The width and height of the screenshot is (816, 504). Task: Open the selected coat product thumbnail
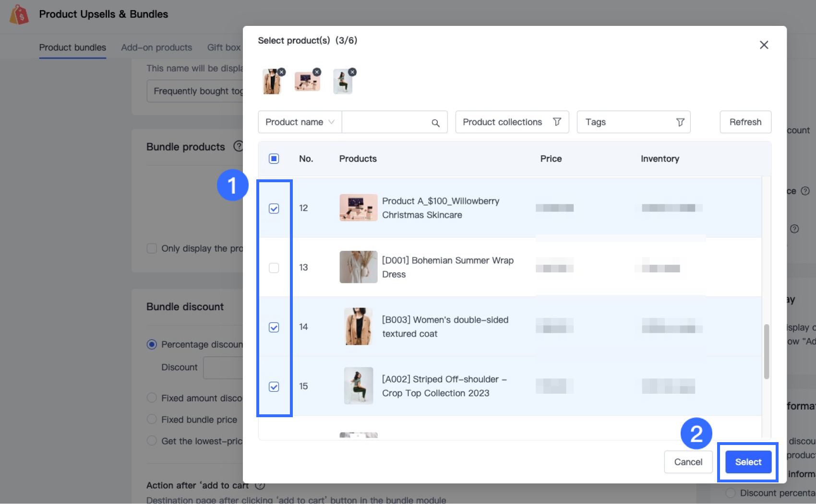point(272,82)
